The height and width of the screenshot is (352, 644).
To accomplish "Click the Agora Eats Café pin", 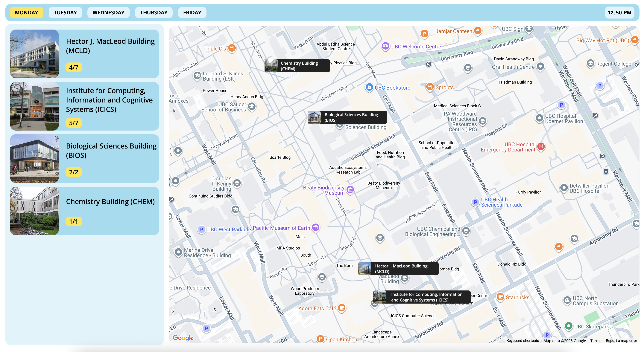I will coord(341,308).
